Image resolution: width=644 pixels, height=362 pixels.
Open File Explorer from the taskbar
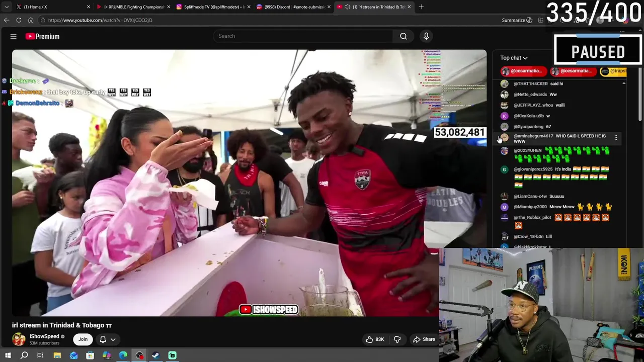click(x=57, y=355)
